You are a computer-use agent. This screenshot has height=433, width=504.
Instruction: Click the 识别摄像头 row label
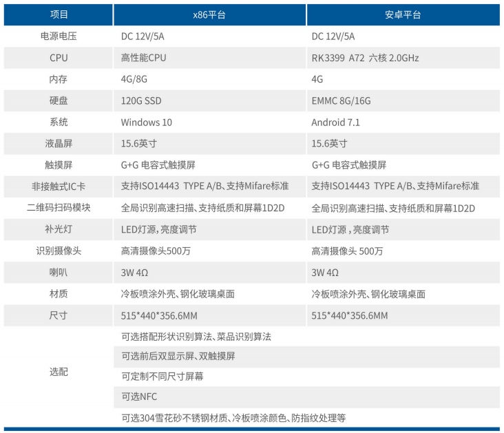click(x=59, y=251)
